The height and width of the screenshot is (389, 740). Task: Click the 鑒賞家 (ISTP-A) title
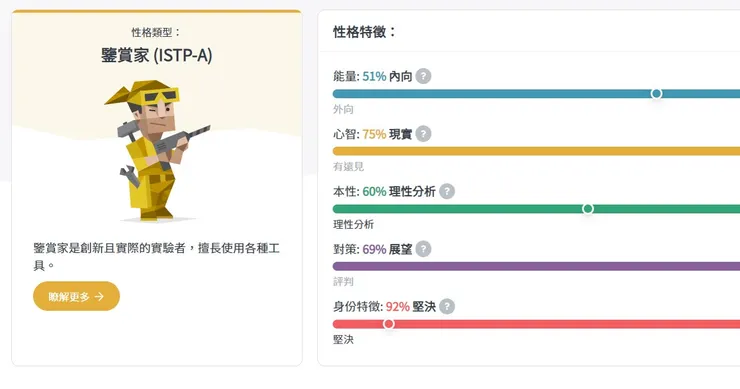click(156, 55)
